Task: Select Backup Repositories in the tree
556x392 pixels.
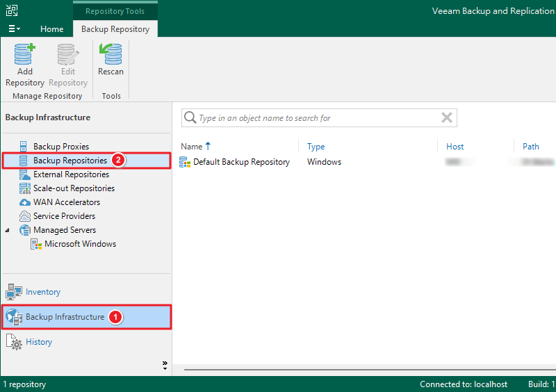Action: (x=70, y=161)
